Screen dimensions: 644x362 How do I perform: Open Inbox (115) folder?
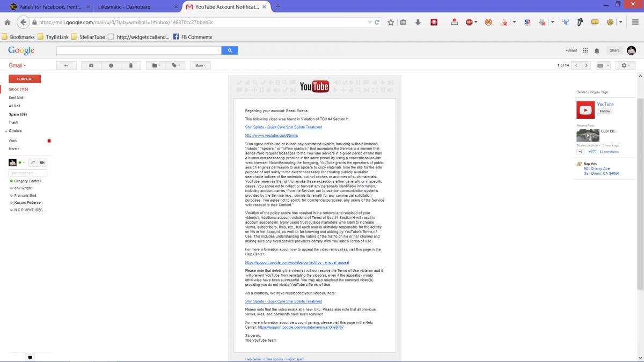click(18, 89)
